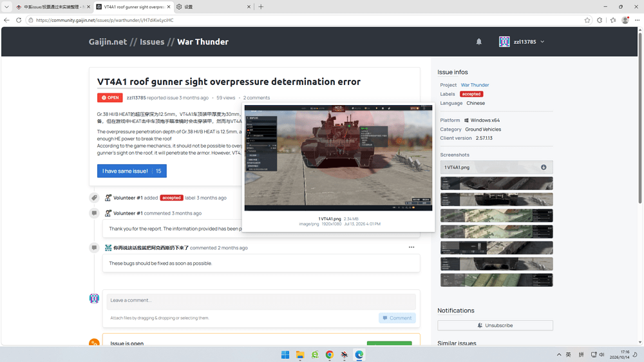Open Microsoft Edge from the taskbar
This screenshot has width=644, height=362.
[x=359, y=355]
